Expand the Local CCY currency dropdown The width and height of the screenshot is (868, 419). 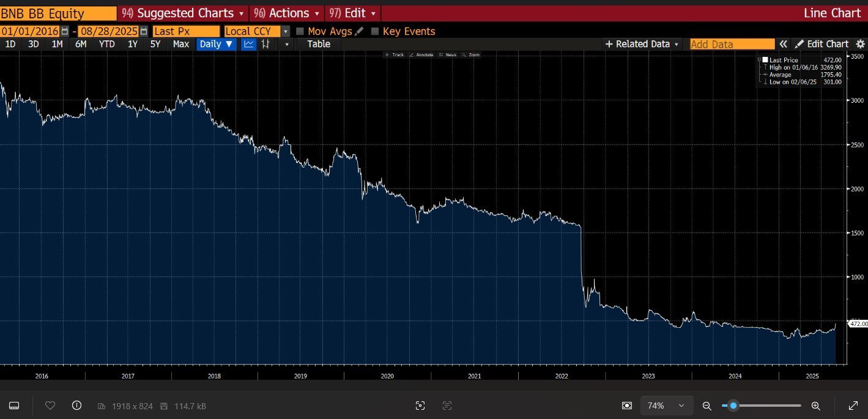[x=285, y=31]
